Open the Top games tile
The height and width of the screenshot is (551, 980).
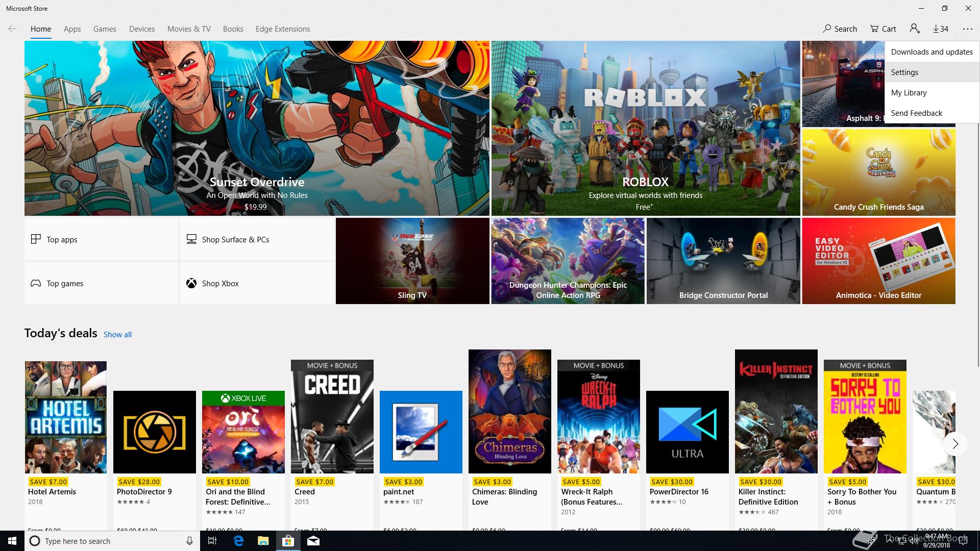click(x=101, y=283)
